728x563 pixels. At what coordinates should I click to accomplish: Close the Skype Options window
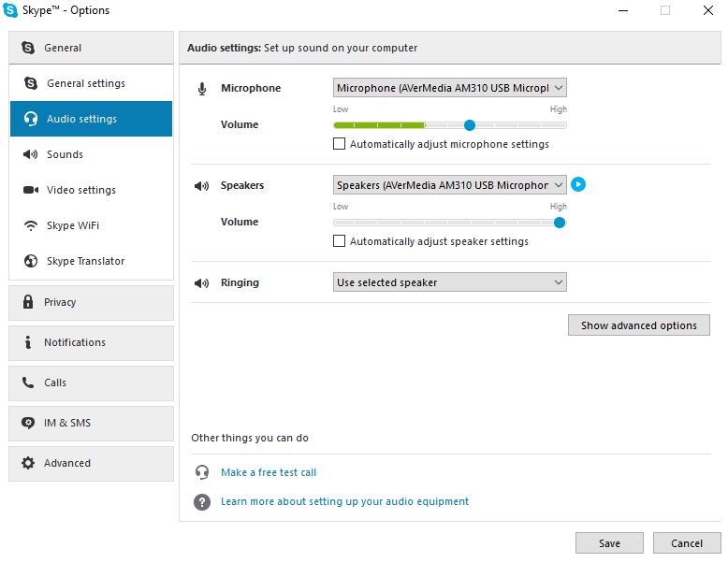[708, 10]
